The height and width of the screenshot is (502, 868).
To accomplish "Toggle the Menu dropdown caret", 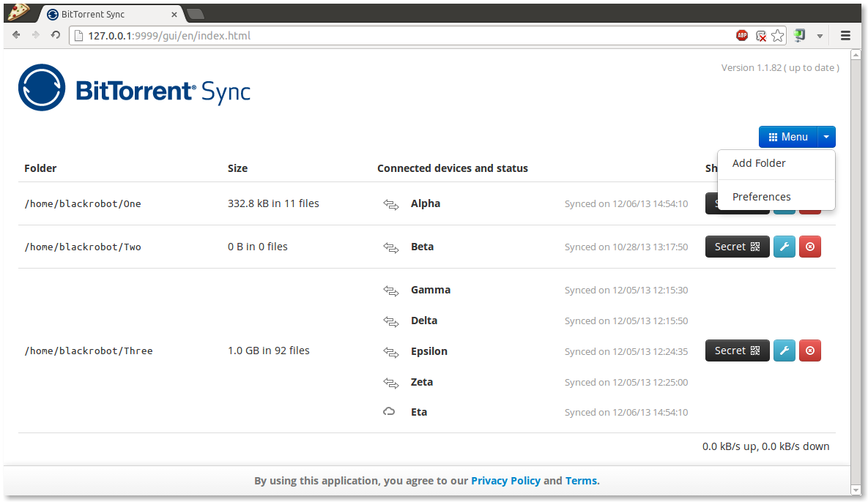I will (826, 137).
